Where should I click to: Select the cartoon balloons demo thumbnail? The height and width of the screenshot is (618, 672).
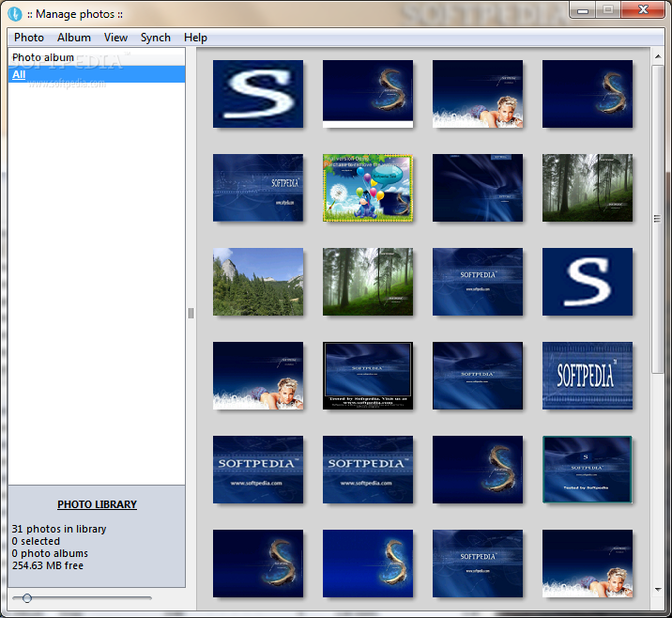tap(368, 188)
